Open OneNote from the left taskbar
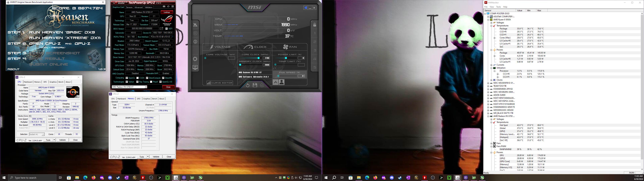The width and height of the screenshot is (644, 181). pos(126,178)
